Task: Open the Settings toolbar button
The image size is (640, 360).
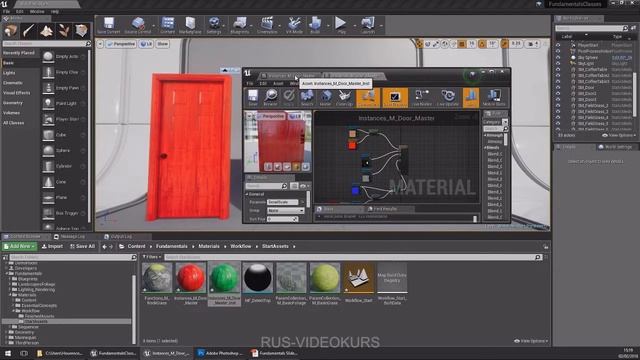Action: pos(214,25)
